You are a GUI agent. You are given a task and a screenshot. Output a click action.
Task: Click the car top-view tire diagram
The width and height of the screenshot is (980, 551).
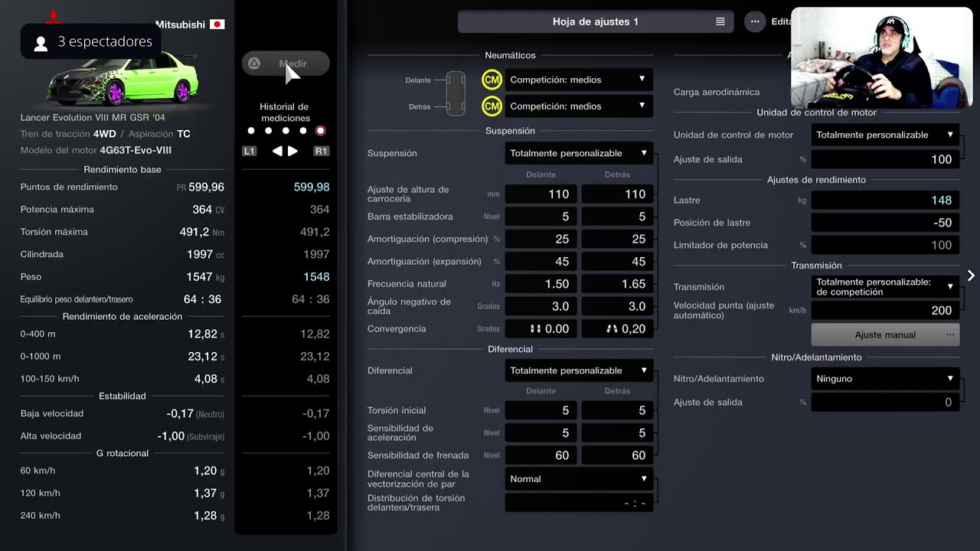click(x=456, y=93)
